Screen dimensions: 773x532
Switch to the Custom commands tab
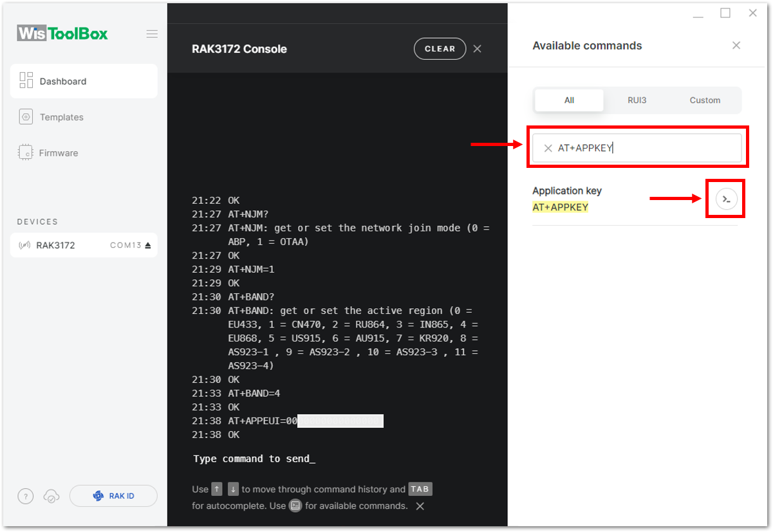tap(705, 100)
